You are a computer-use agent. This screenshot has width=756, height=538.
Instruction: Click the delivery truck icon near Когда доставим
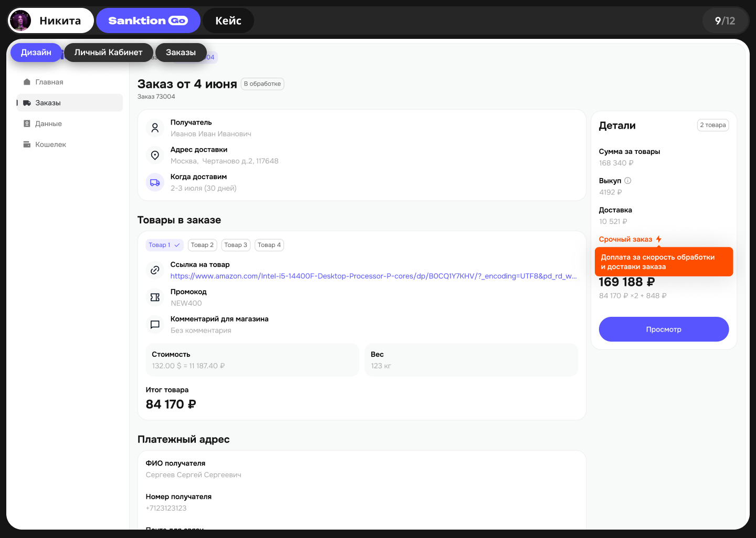coord(155,182)
